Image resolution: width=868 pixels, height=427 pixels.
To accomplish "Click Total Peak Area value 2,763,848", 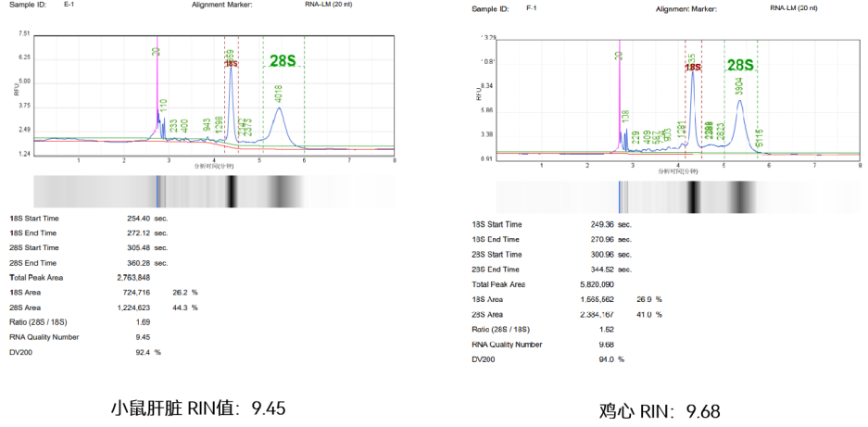I will coord(133,277).
